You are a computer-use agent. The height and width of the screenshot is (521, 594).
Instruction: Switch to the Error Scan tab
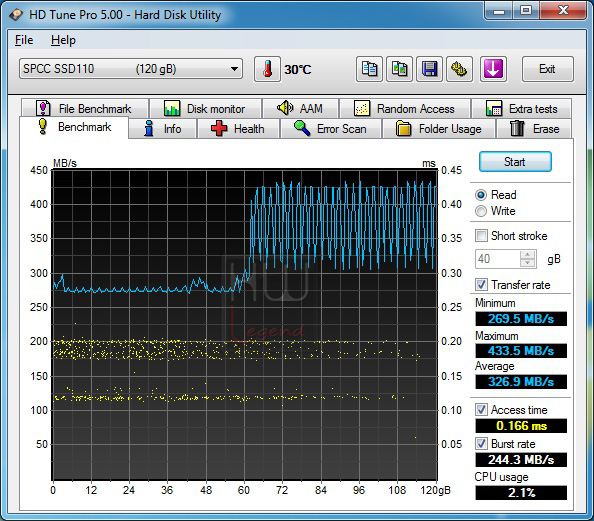click(x=331, y=129)
